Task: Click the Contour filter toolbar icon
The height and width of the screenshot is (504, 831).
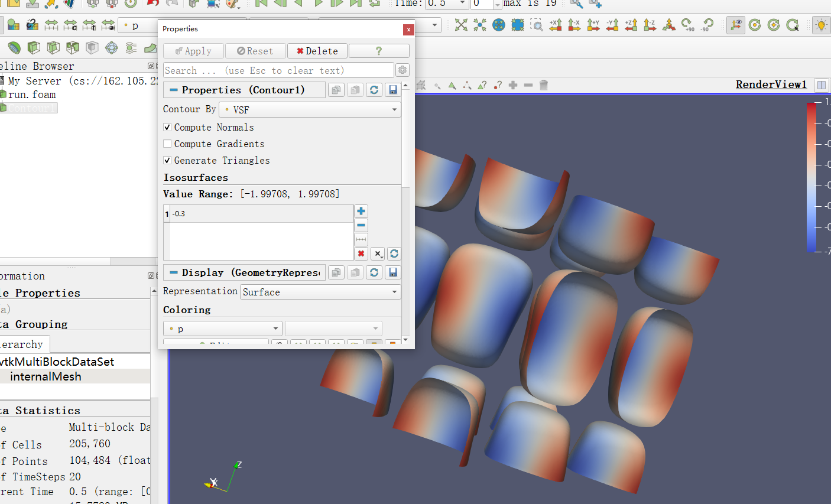Action: point(14,47)
